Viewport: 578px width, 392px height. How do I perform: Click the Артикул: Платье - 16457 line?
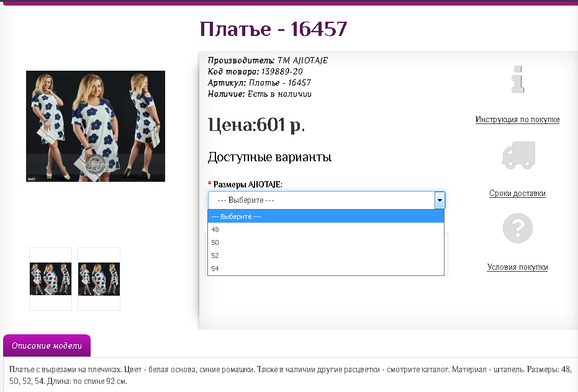coord(260,83)
